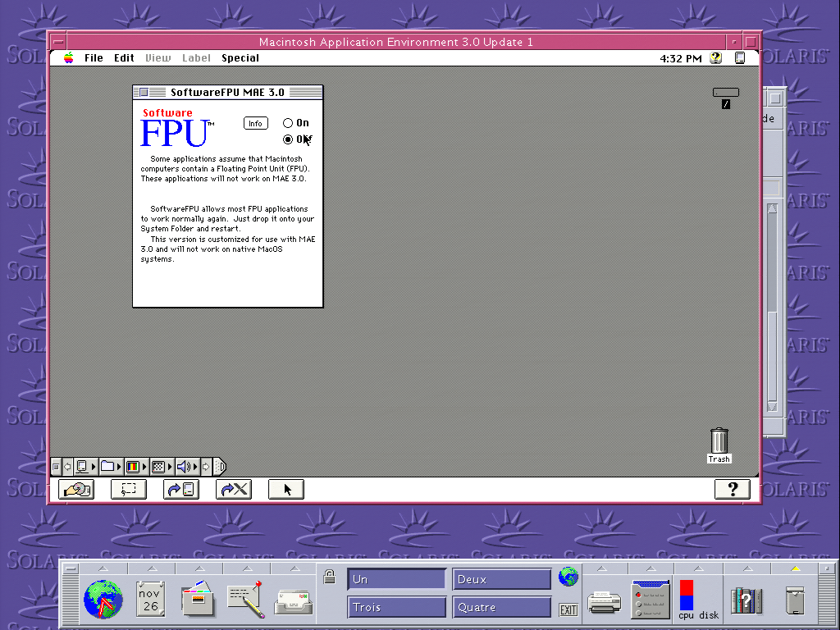Click the SoftwareFPU MAE 3.0 title text
This screenshot has width=840, height=630.
(x=227, y=92)
